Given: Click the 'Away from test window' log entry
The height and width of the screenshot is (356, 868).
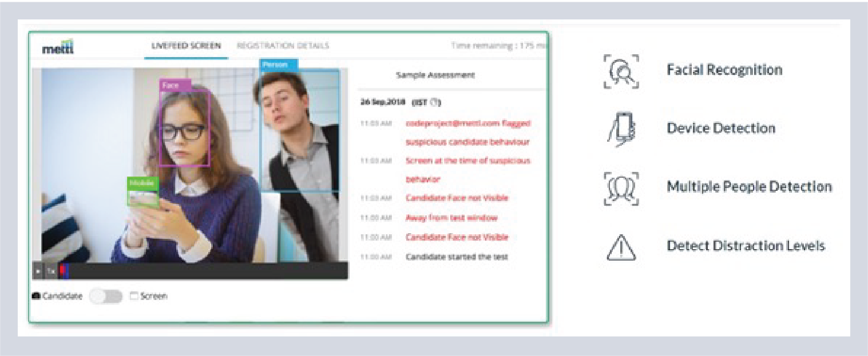Looking at the screenshot, I should coord(451,218).
